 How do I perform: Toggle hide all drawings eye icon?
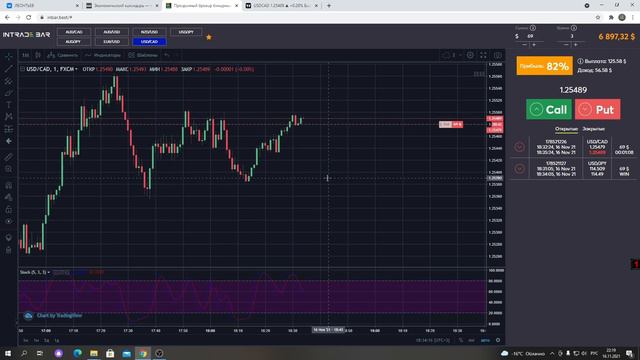click(9, 221)
